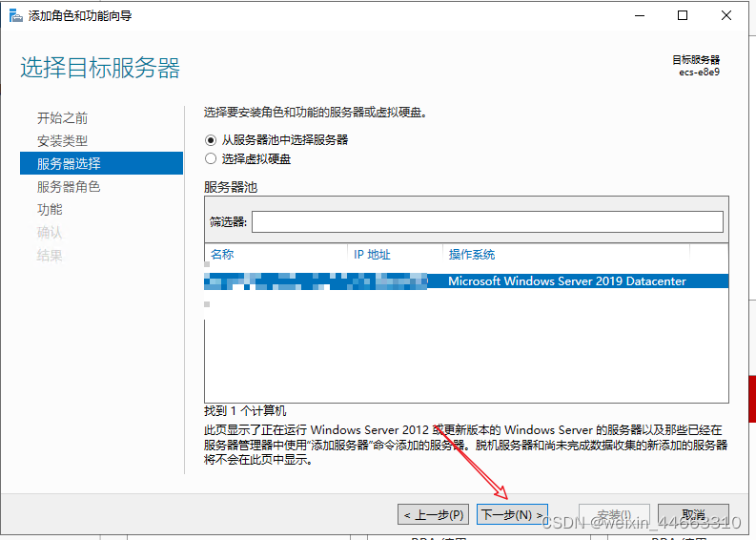Open the 服务器角色 step
Viewport: 756px width, 540px height.
click(x=69, y=186)
